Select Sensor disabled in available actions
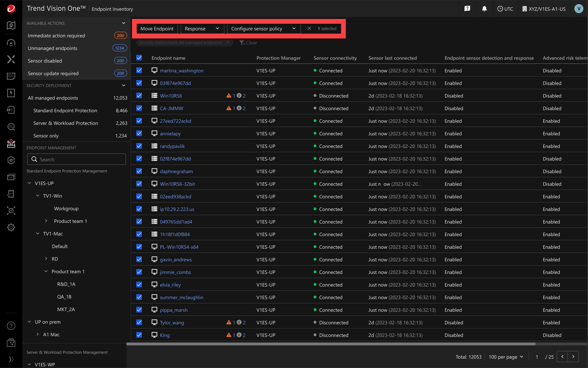 [x=45, y=61]
